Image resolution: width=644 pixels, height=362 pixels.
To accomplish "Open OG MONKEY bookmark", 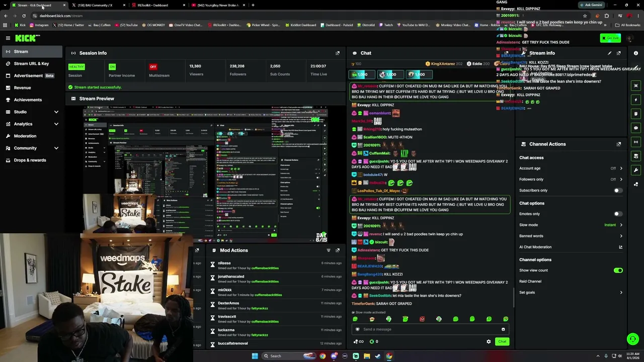I will click(x=153, y=25).
